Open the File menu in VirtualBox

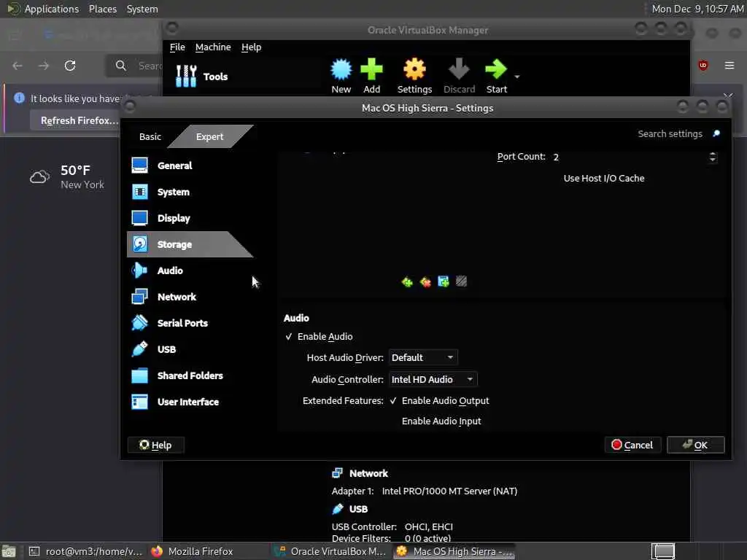[177, 47]
